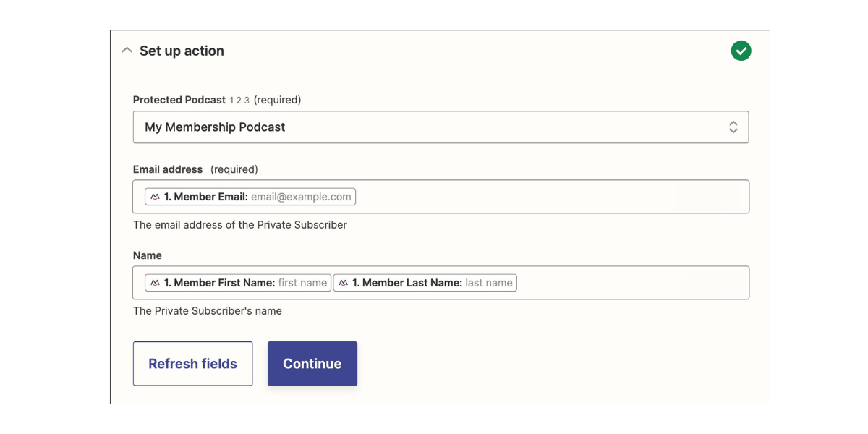Click the text 'The email address of the Private Subscriber'
This screenshot has height=434, width=868.
(240, 225)
